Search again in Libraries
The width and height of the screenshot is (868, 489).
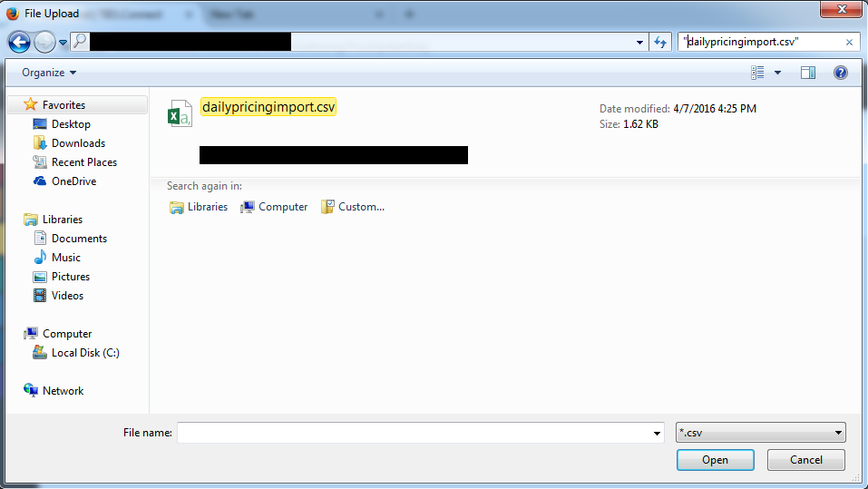click(199, 207)
